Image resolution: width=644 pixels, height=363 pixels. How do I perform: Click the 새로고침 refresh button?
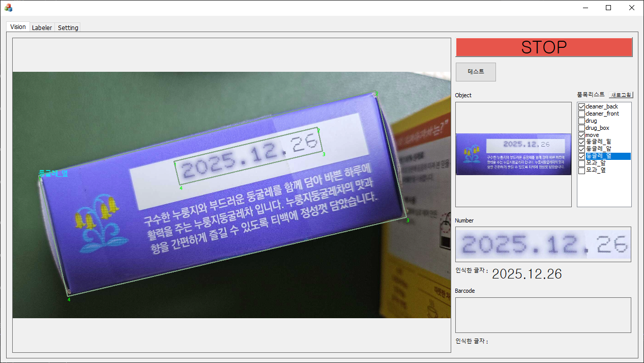[x=621, y=95]
